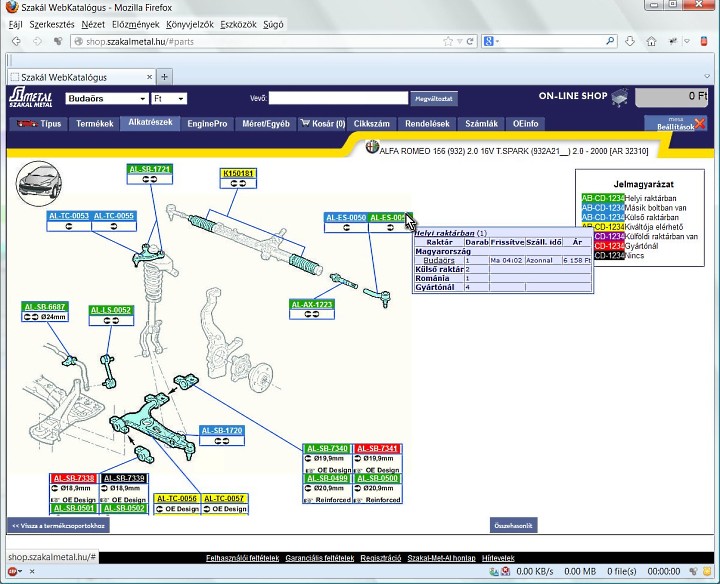Open Firefox downloads arrow icon
Screen dimensions: 720x584
[x=630, y=41]
